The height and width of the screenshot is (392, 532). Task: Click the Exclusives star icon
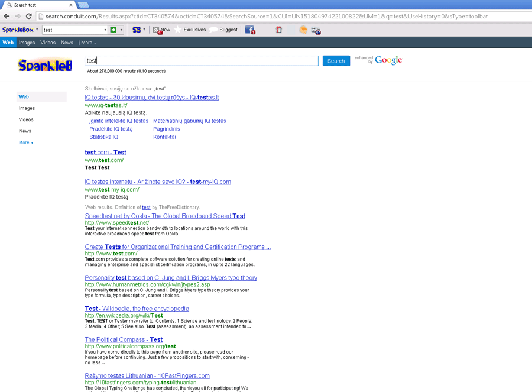pyautogui.click(x=178, y=30)
